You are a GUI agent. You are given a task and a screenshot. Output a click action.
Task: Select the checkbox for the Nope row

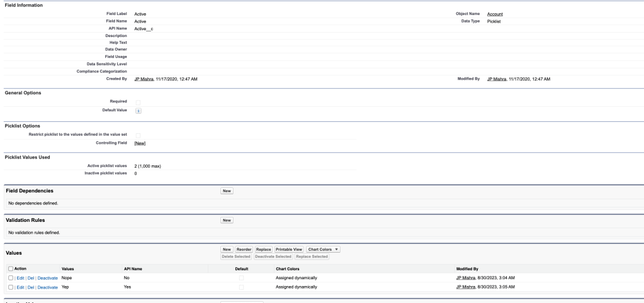coord(9,278)
